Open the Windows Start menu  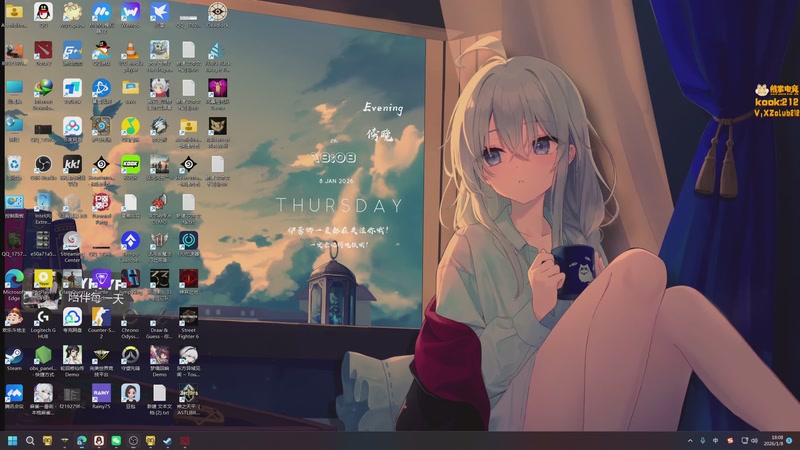pyautogui.click(x=13, y=440)
